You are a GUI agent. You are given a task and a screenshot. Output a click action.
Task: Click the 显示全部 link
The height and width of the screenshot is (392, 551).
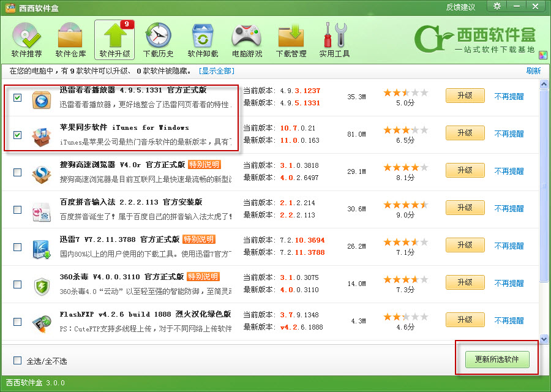(x=217, y=71)
